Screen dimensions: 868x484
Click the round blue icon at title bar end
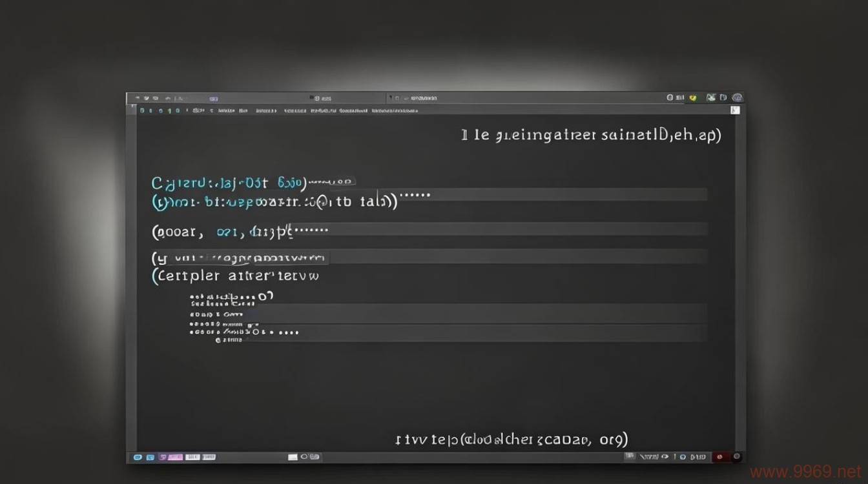(x=738, y=98)
